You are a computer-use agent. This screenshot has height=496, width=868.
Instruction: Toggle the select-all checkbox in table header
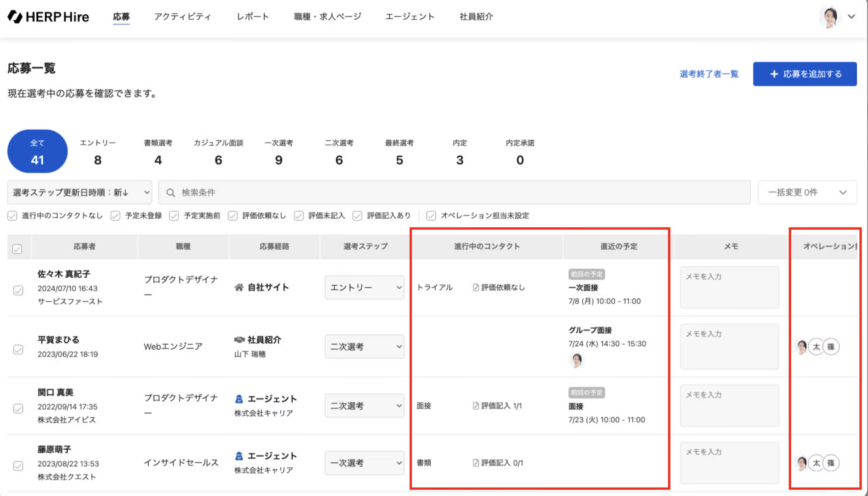17,249
